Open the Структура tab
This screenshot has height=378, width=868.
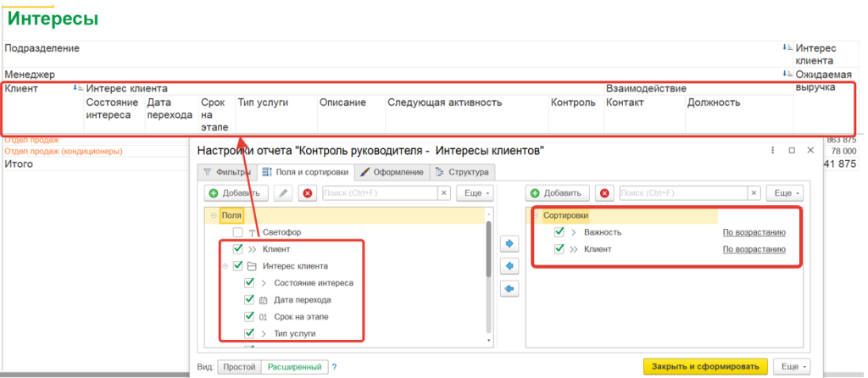pyautogui.click(x=462, y=172)
